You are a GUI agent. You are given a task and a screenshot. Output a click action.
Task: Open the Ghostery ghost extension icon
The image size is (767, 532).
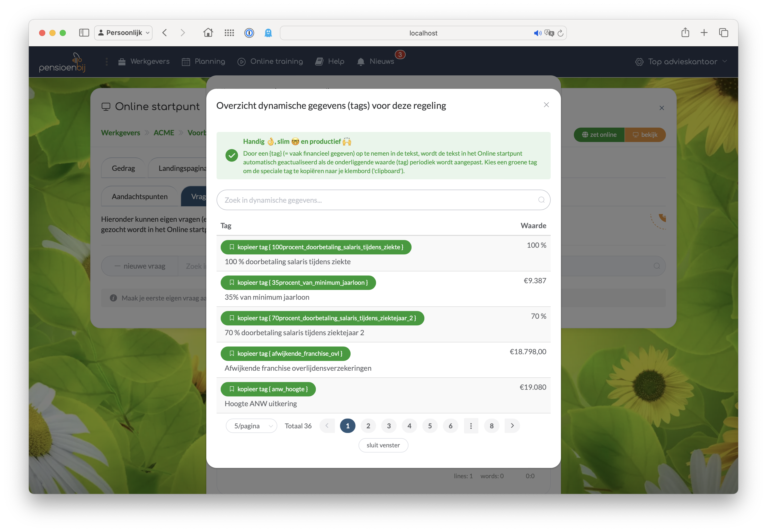tap(268, 33)
